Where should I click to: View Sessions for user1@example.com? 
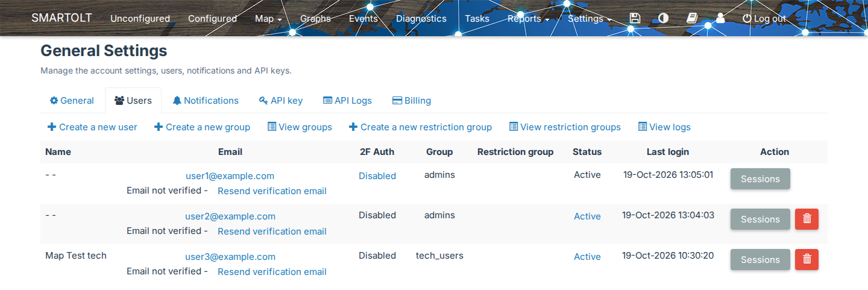[760, 179]
